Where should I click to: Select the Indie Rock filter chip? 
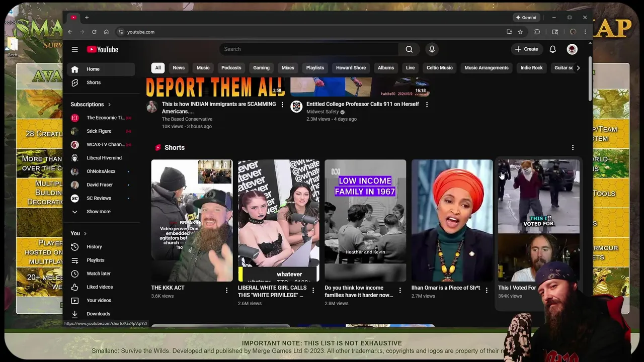[531, 68]
